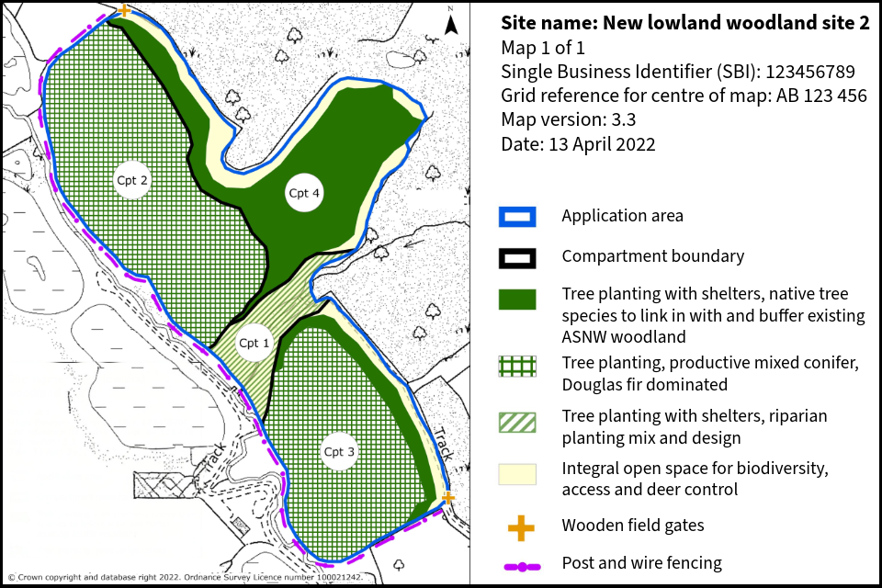Click the 'Date: 13 April 2022' line
882x588 pixels.
pos(578,144)
